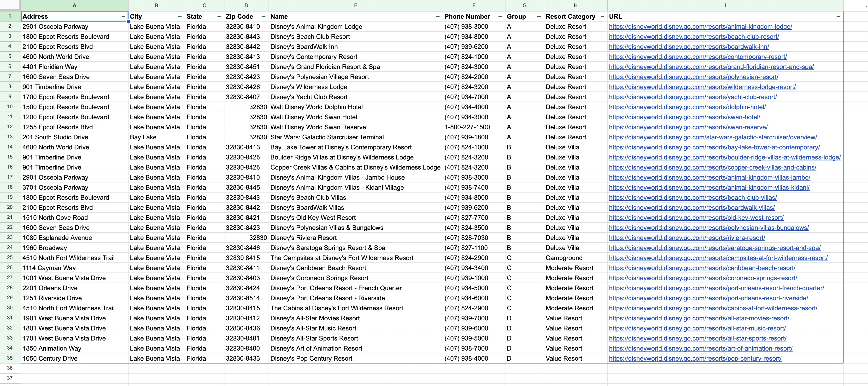Screen dimensions: 868x386
Task: Open the Zip Code filter icon
Action: click(x=264, y=17)
